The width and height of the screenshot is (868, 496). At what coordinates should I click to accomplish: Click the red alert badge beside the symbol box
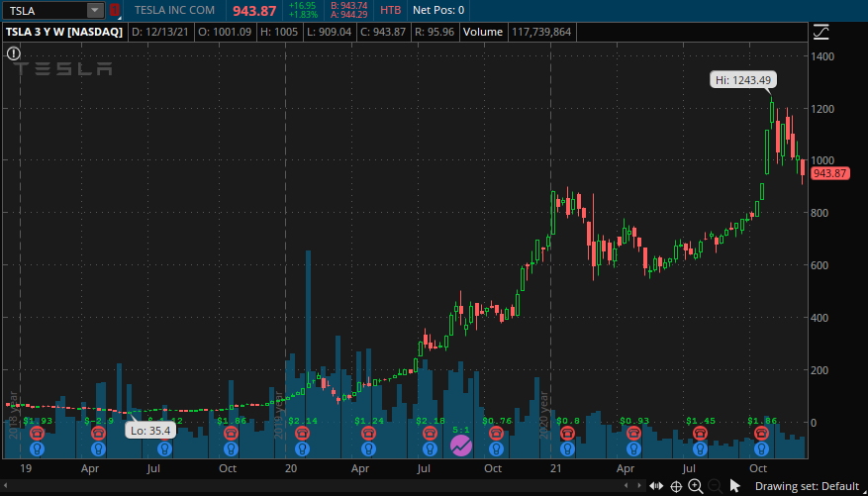pyautogui.click(x=114, y=10)
